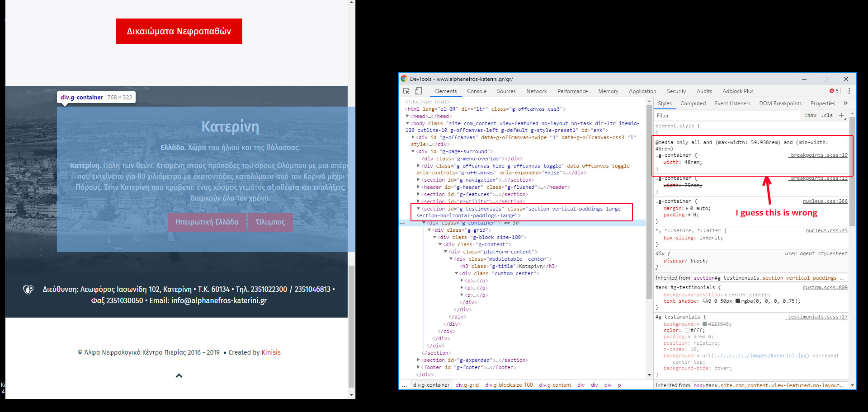Open the Network panel
Screen dimensions: 868x412
point(537,91)
